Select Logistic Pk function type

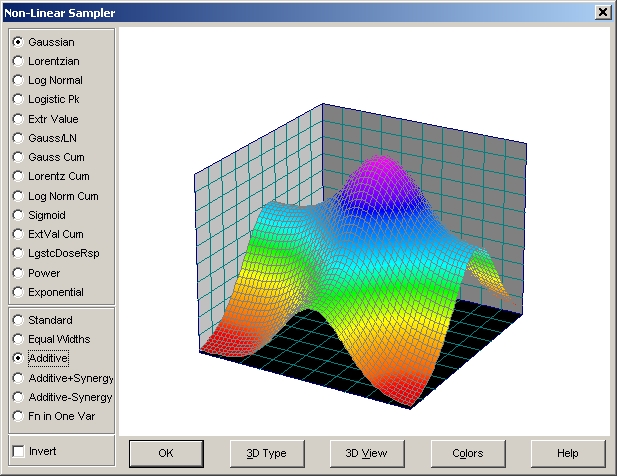tap(18, 99)
